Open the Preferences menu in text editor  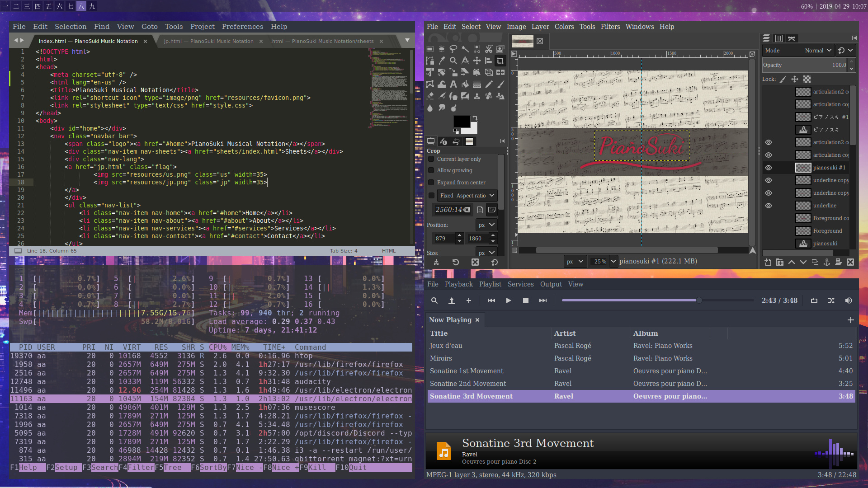click(x=242, y=27)
